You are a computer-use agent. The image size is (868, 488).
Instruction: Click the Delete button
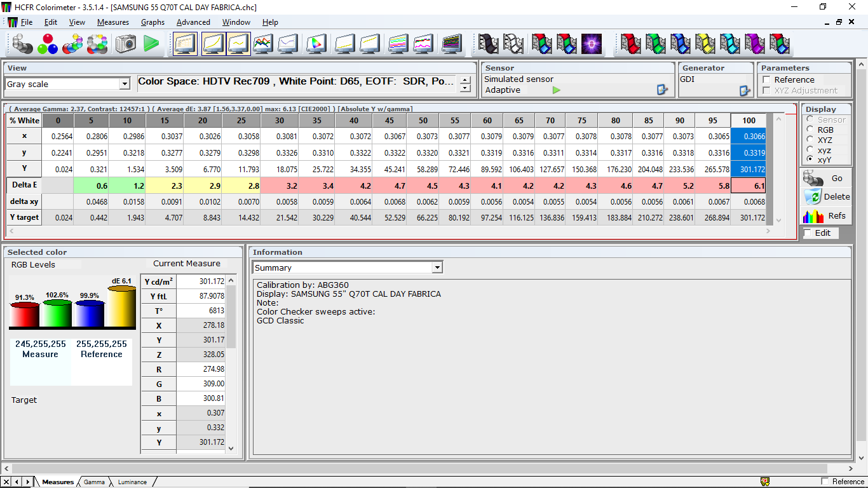(826, 197)
